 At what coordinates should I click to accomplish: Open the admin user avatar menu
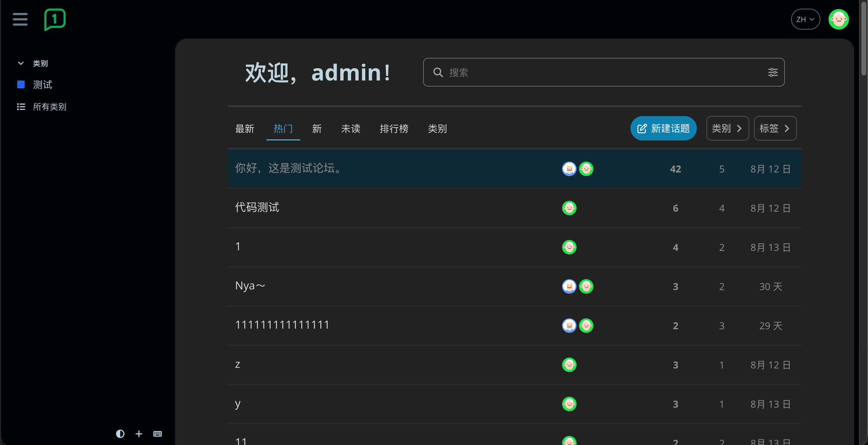[x=838, y=19]
